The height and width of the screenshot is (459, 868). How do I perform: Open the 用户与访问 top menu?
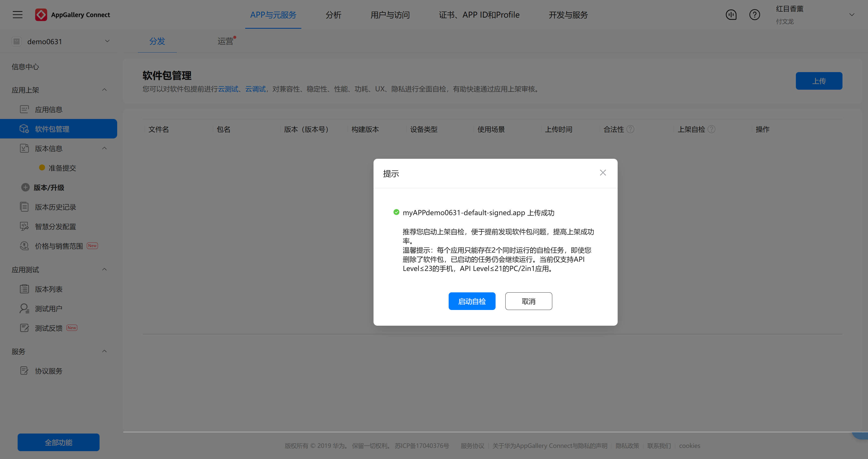tap(390, 15)
